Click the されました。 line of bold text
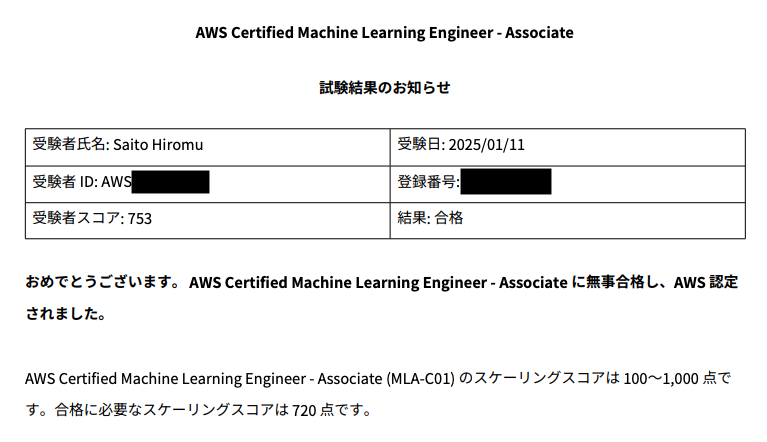Screen dimensions: 767x442 click(66, 313)
